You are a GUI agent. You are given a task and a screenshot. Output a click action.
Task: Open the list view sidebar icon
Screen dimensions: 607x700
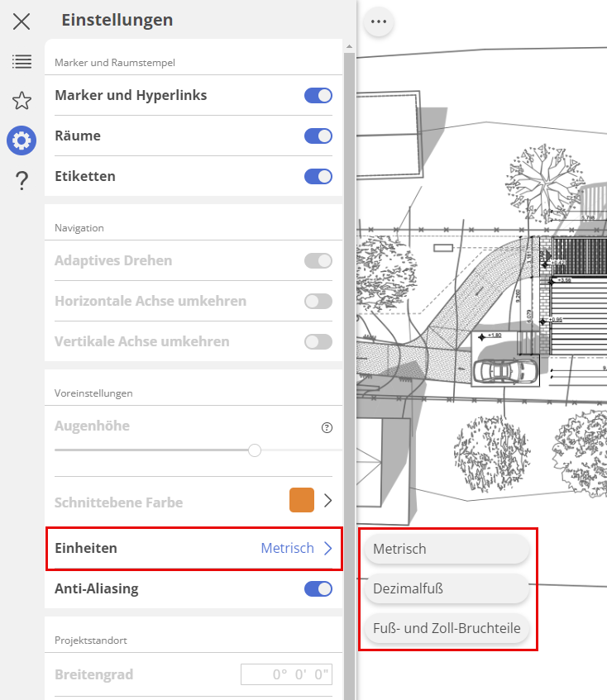22,61
